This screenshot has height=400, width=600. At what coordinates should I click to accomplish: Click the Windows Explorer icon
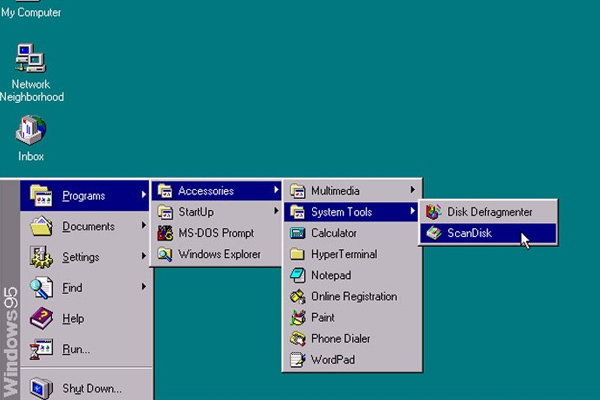(x=165, y=254)
